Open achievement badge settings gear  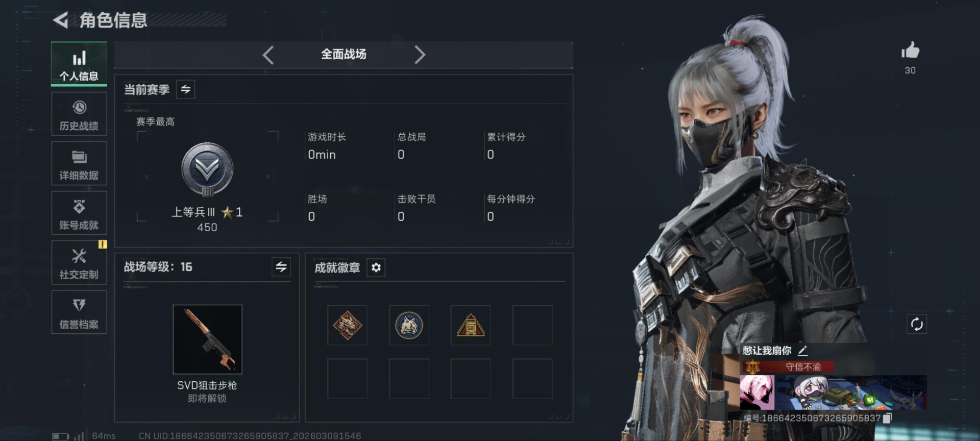(x=376, y=267)
